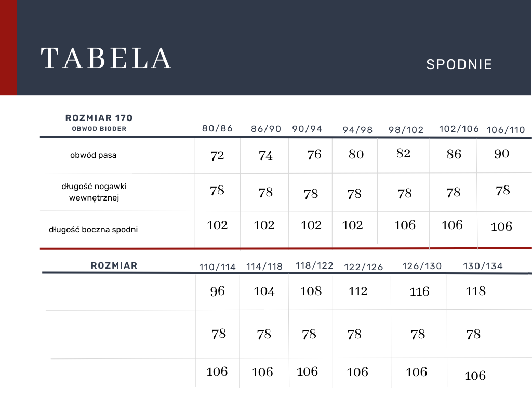Click the value 116 cell
532x399 pixels.
419,291
